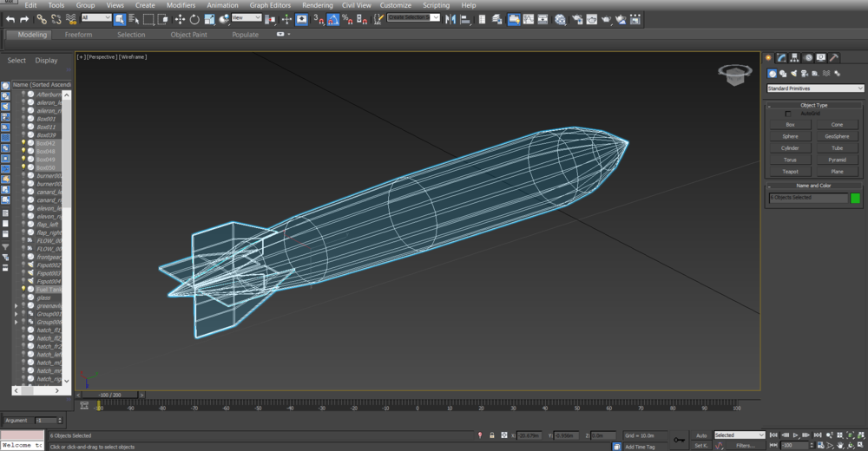The width and height of the screenshot is (868, 451).
Task: Open the Standard Primitives dropdown
Action: click(x=815, y=88)
